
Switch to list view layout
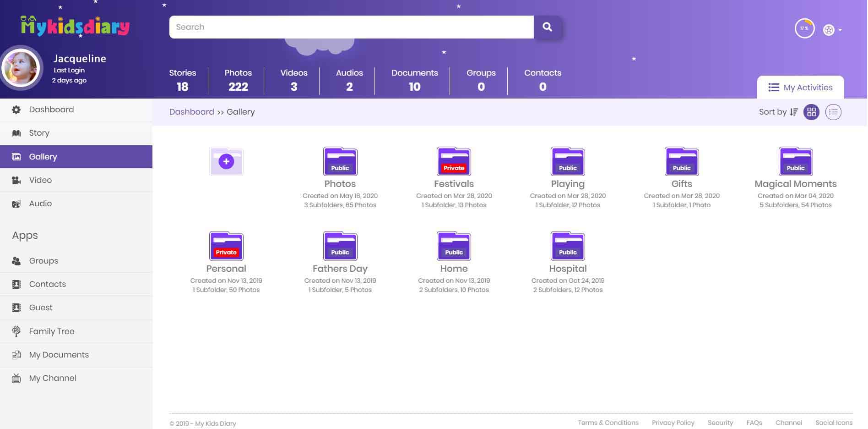click(833, 112)
